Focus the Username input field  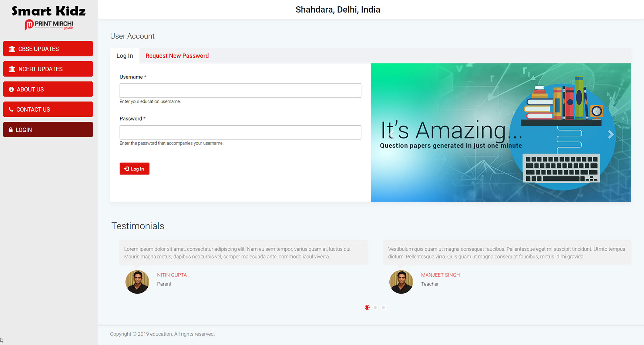tap(240, 91)
